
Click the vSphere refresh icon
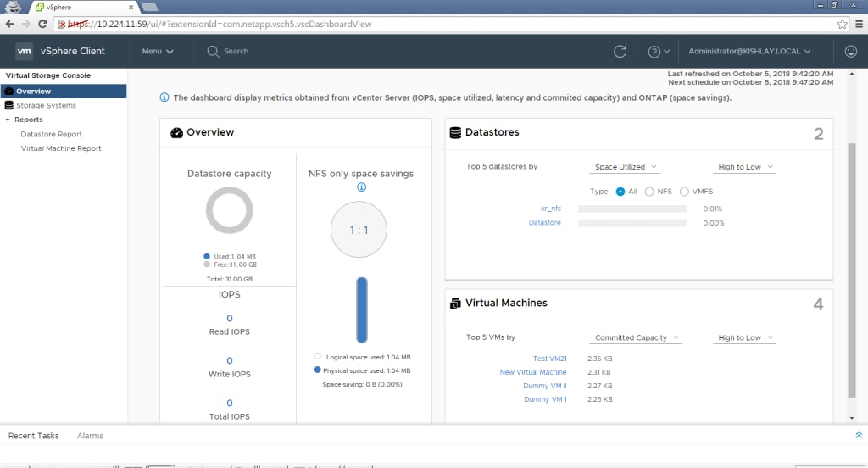pyautogui.click(x=620, y=51)
